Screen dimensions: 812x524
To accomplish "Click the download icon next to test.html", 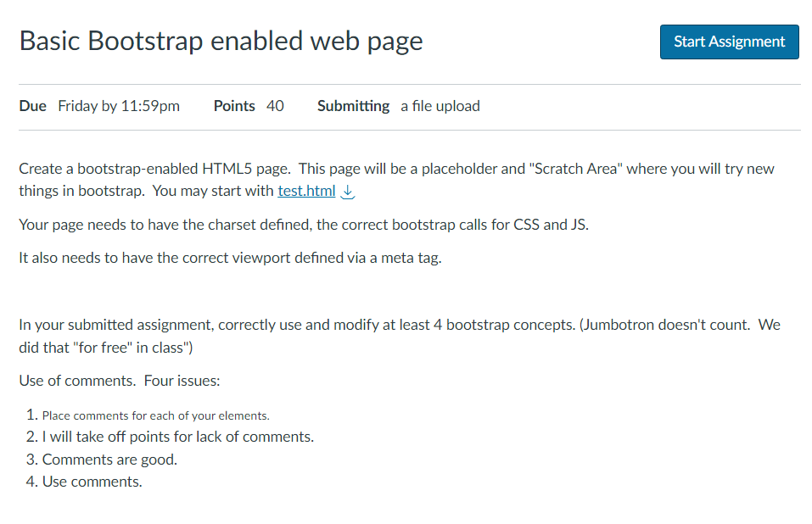I will point(347,191).
